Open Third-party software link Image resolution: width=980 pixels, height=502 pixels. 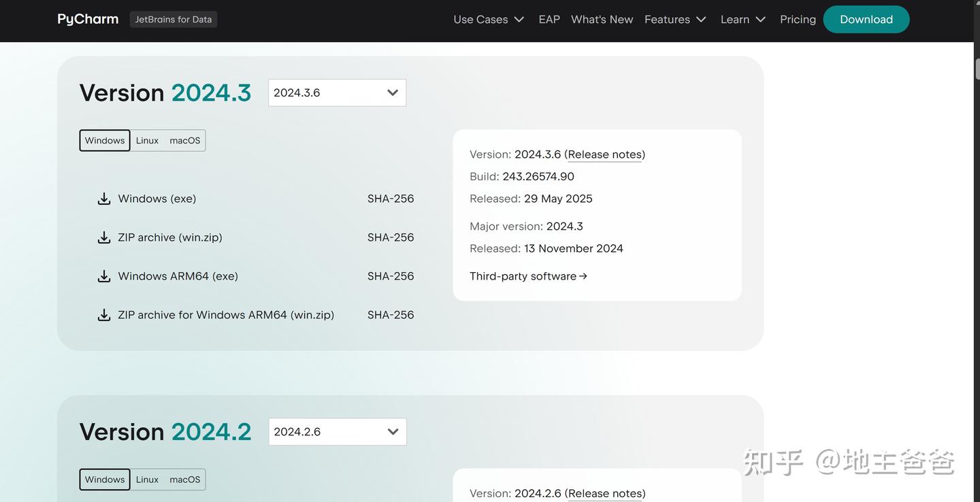(528, 276)
